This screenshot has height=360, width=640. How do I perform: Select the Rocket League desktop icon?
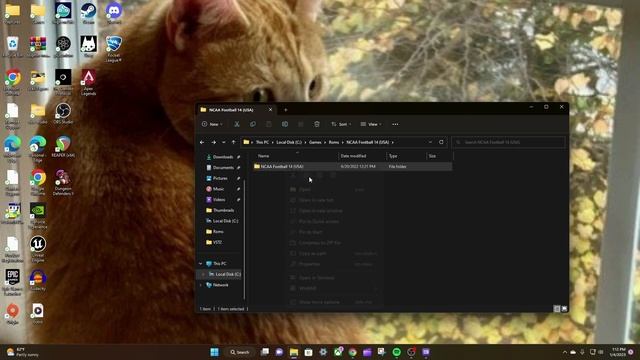[114, 49]
